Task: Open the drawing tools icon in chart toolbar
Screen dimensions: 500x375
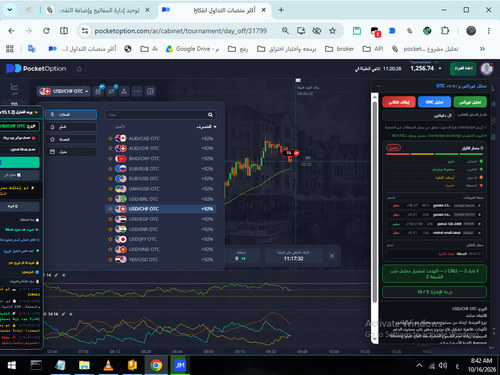Action: click(124, 91)
